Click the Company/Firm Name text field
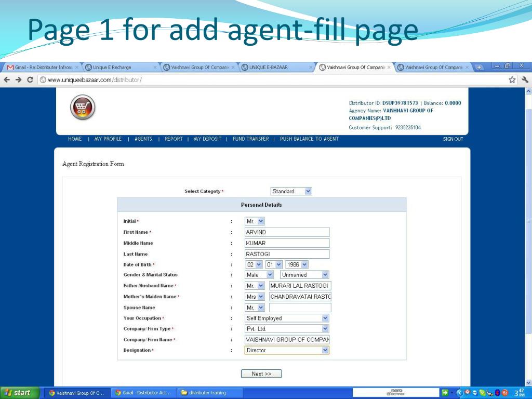The height and width of the screenshot is (399, 532). [x=287, y=339]
